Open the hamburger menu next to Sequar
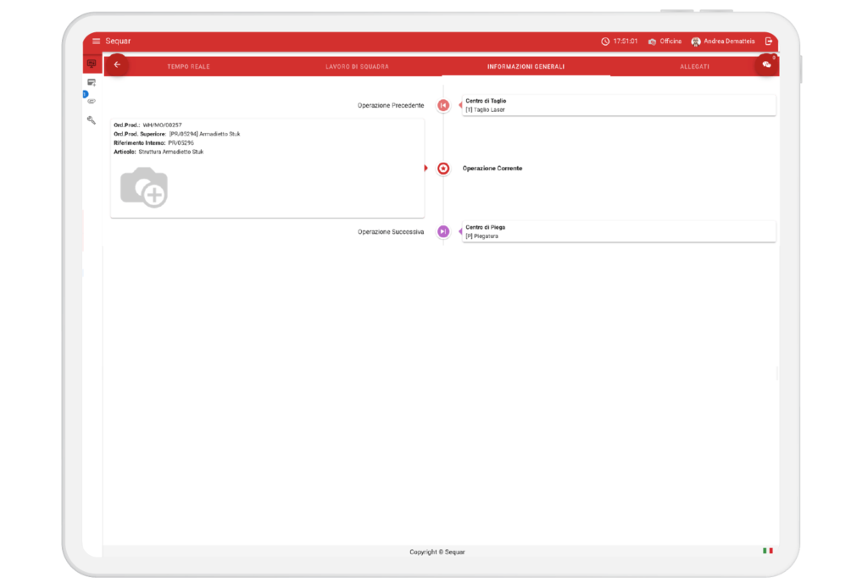 coord(96,42)
